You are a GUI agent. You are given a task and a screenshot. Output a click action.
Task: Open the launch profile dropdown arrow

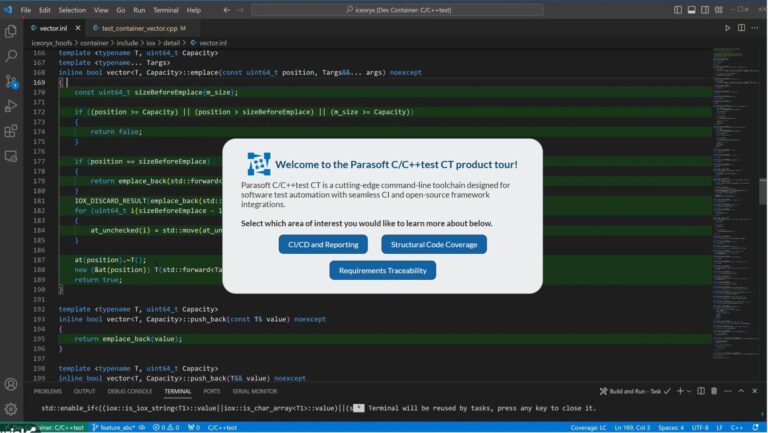tap(689, 391)
